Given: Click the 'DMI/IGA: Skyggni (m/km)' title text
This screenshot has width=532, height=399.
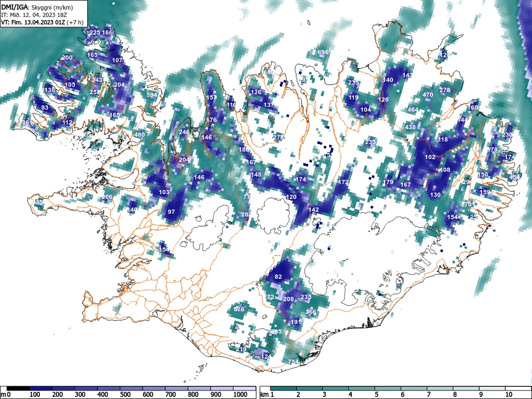Looking at the screenshot, I should (37, 7).
